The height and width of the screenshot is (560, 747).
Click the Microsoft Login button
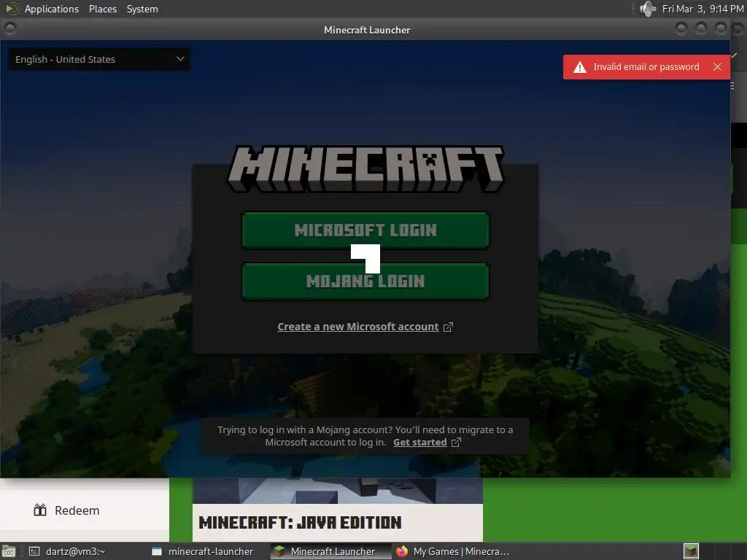point(365,230)
